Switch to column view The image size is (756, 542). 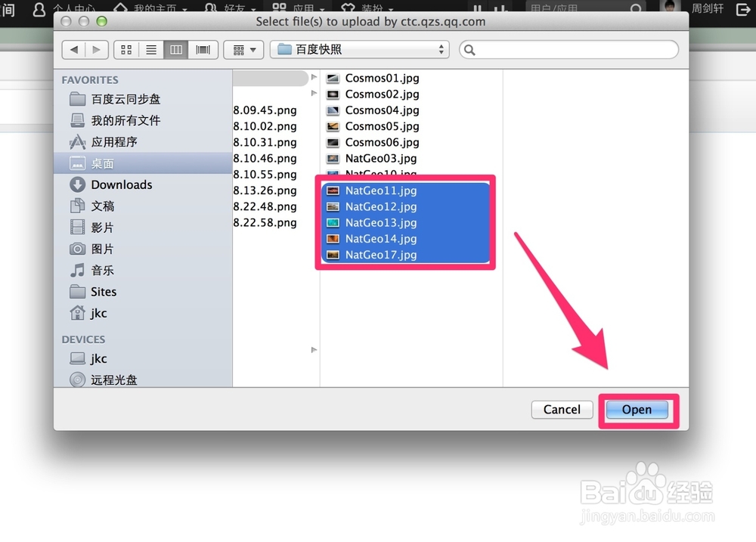point(176,50)
